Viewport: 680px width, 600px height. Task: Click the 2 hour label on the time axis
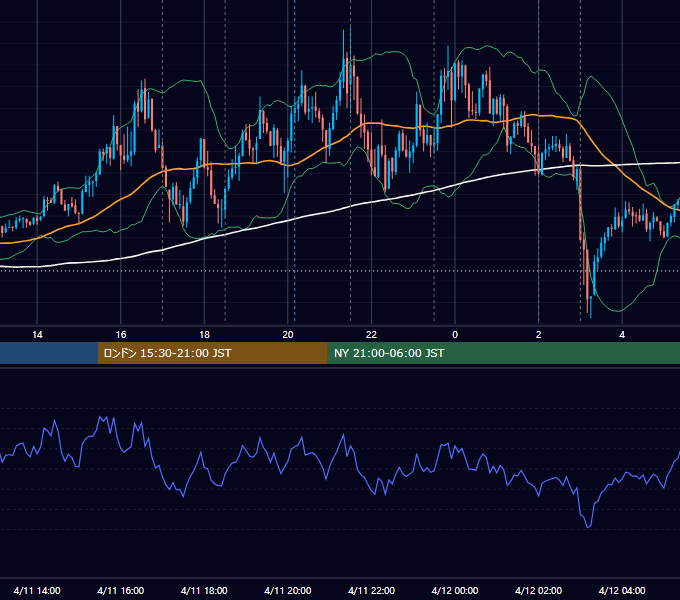pyautogui.click(x=539, y=335)
